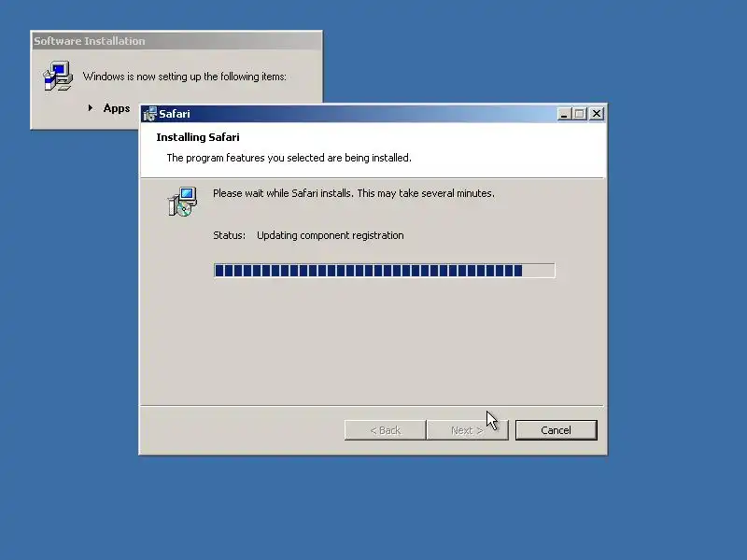This screenshot has height=560, width=747.
Task: Click 'Windows is now setting up' text
Action: pos(184,77)
